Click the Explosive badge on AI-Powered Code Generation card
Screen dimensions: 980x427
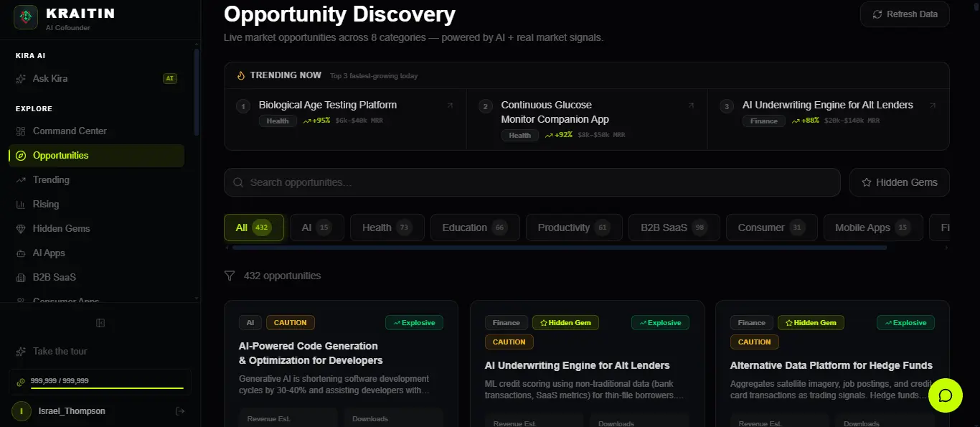(x=414, y=323)
